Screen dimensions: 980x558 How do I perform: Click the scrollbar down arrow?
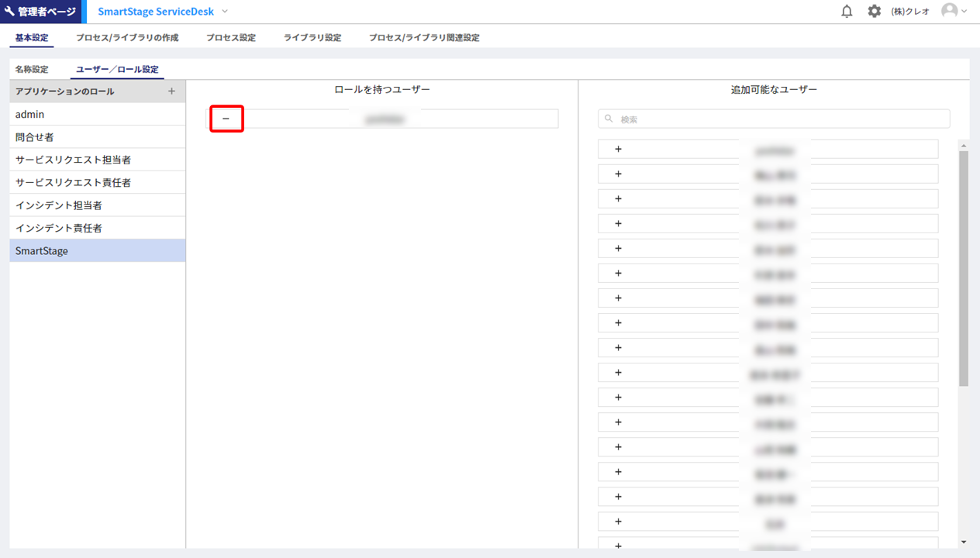pyautogui.click(x=963, y=542)
